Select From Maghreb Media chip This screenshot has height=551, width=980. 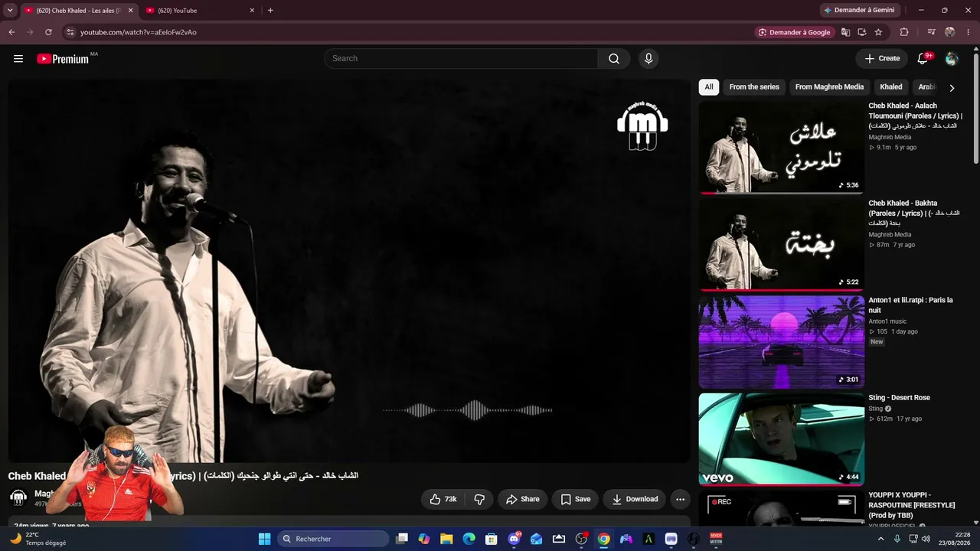click(x=829, y=87)
